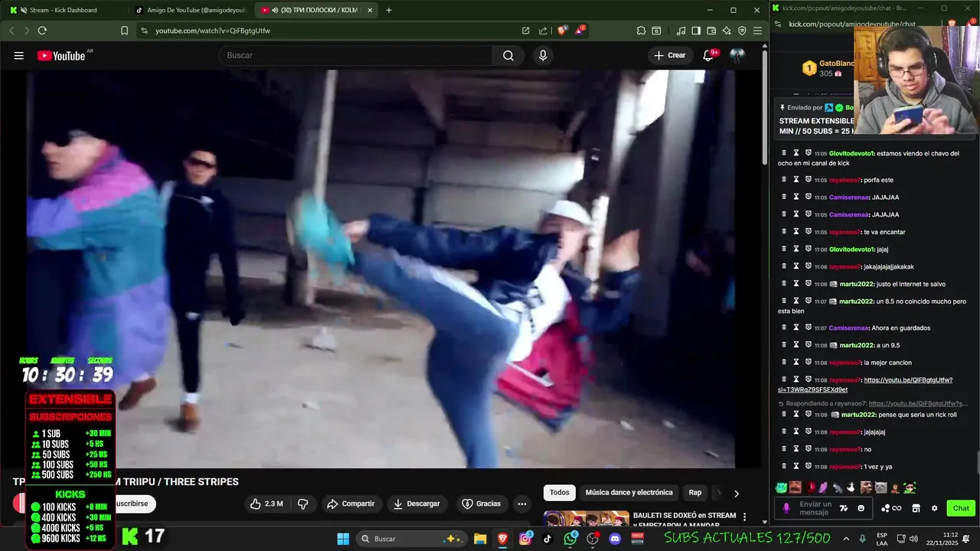980x551 pixels.
Task: Start voice search with the microphone icon
Action: tap(543, 55)
